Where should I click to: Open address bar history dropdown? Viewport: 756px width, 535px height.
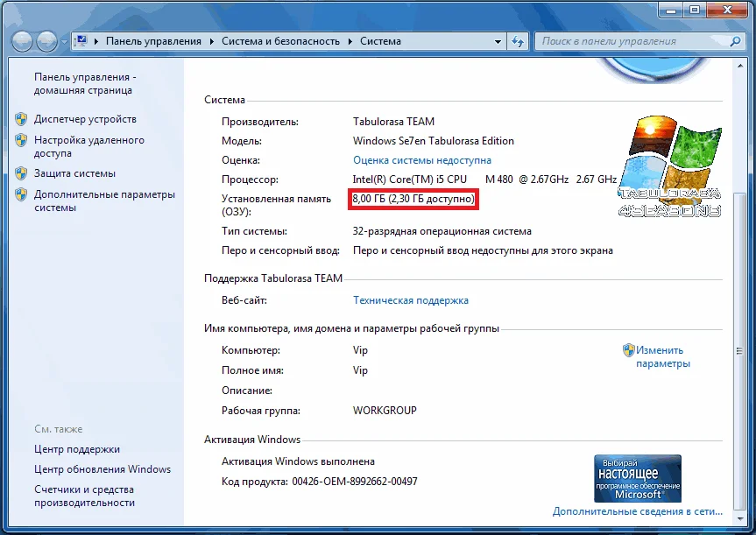[498, 41]
